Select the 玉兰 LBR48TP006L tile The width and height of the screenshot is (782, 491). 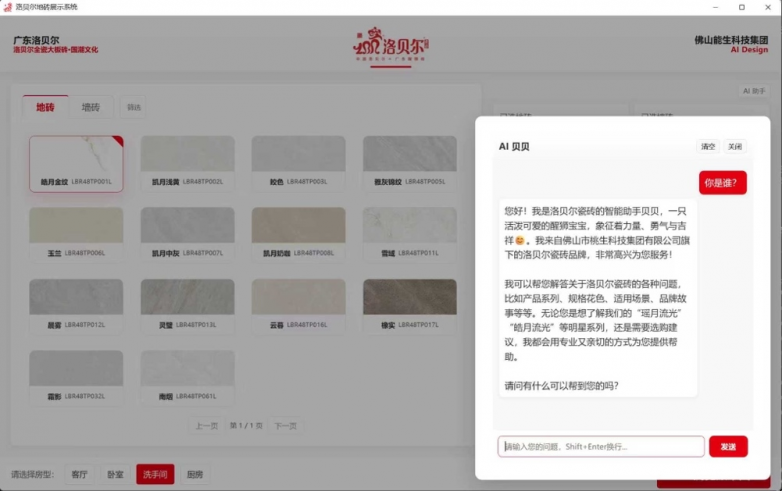pos(76,235)
